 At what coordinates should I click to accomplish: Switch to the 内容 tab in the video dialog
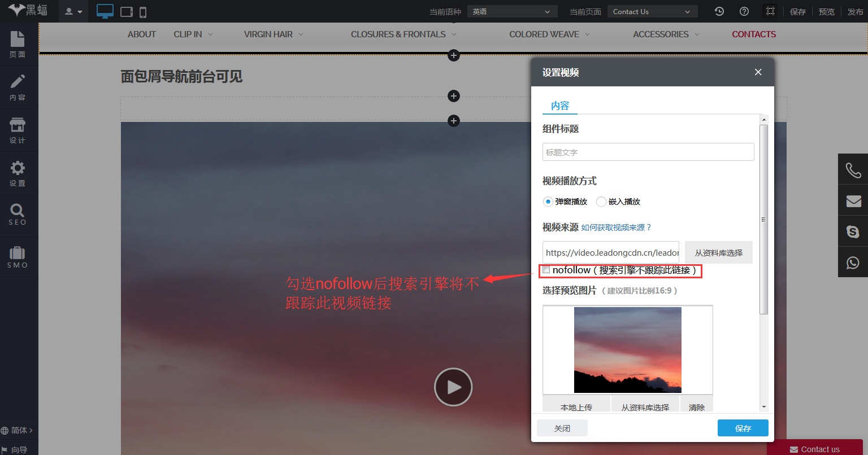pyautogui.click(x=559, y=106)
